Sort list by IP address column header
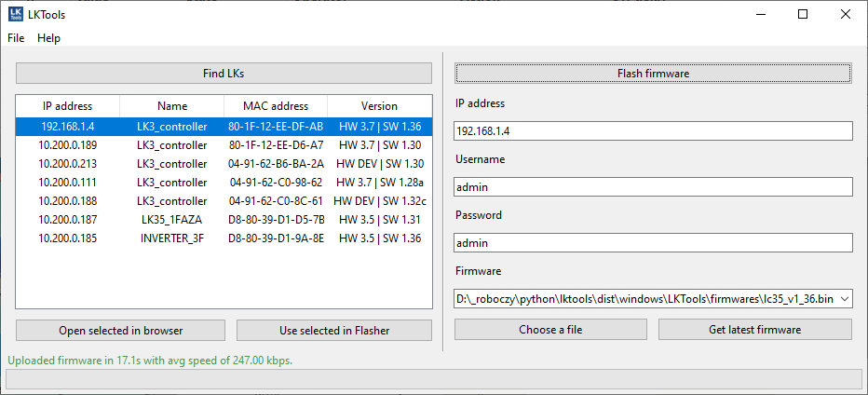The width and height of the screenshot is (868, 395). point(68,106)
